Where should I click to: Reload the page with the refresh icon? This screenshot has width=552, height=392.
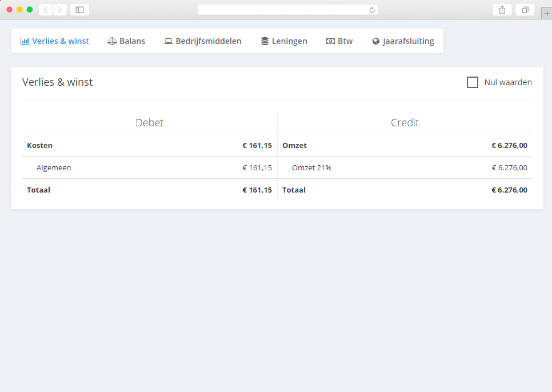tap(372, 10)
